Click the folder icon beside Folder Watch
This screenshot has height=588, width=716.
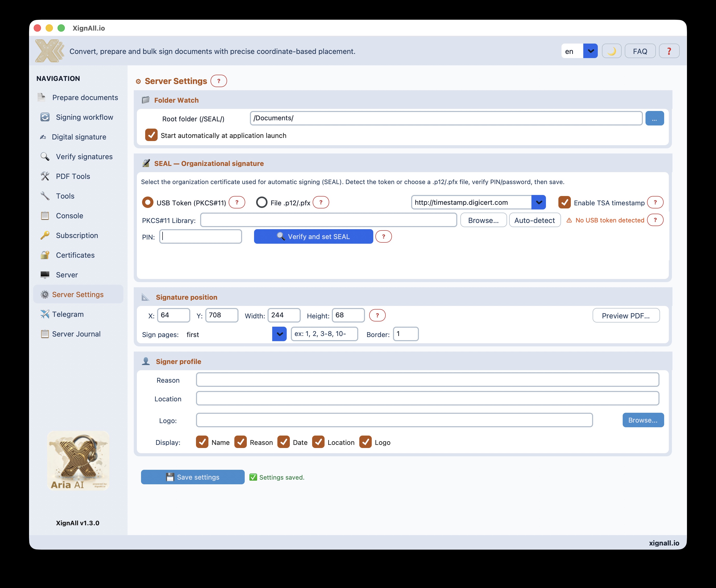146,100
